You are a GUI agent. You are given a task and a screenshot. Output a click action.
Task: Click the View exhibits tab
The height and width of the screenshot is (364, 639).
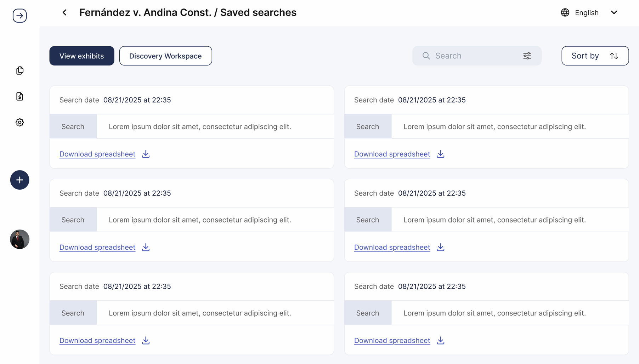82,56
